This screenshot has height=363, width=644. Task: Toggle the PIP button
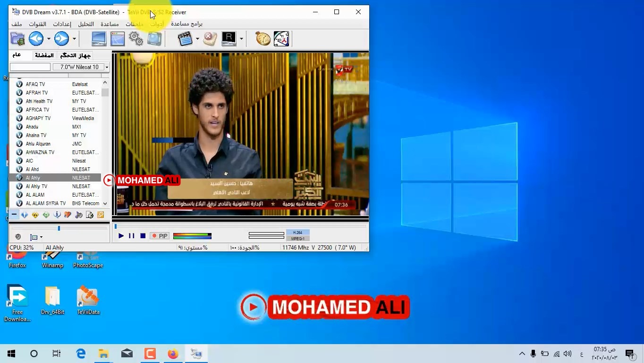click(x=160, y=236)
